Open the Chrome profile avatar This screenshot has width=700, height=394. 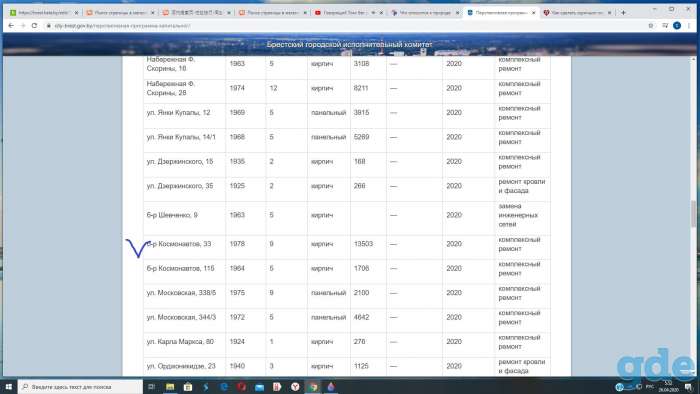(x=677, y=26)
